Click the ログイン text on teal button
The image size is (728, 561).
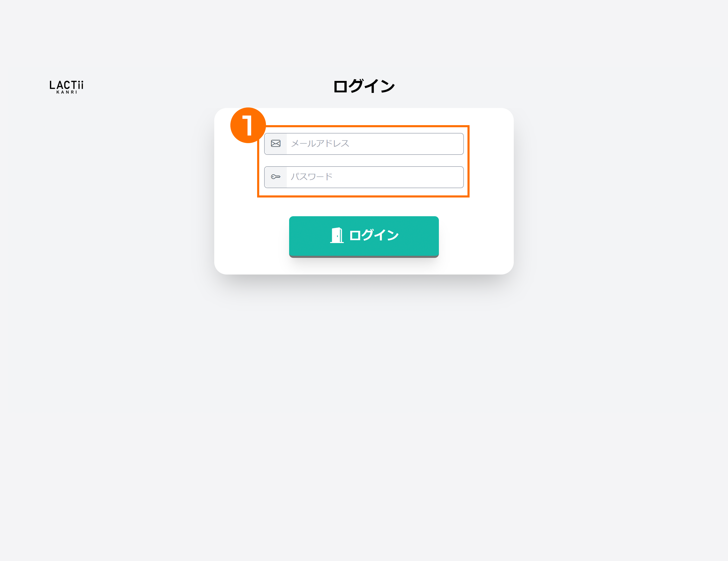tap(374, 235)
